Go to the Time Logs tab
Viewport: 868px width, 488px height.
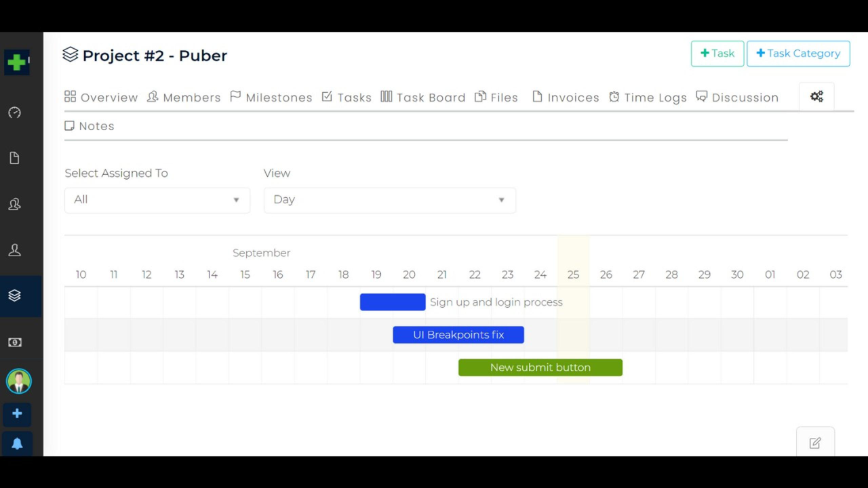(648, 98)
